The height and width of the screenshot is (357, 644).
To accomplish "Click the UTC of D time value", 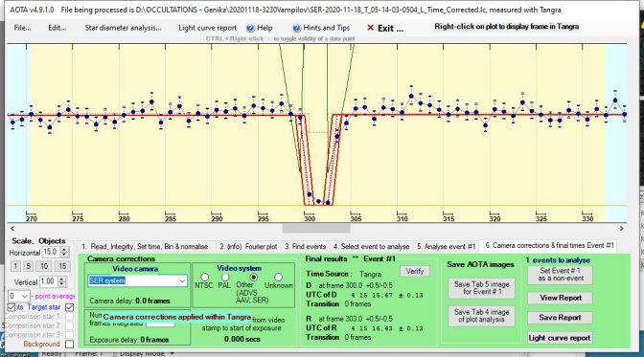I will tap(387, 296).
